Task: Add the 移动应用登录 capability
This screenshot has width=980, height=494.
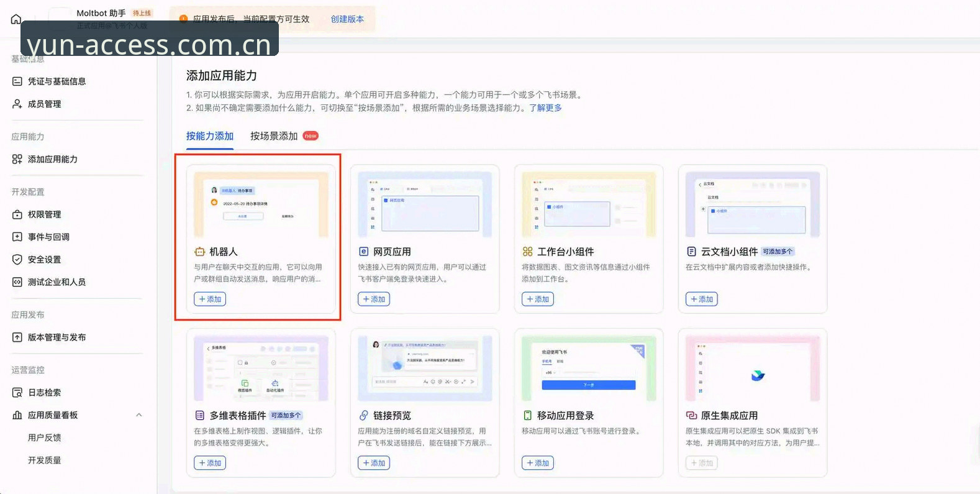Action: [x=538, y=463]
